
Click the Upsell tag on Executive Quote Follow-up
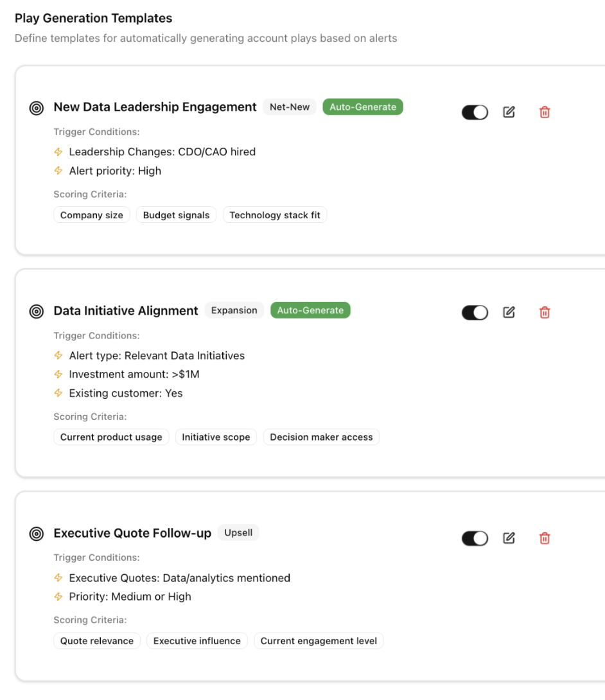coord(238,532)
